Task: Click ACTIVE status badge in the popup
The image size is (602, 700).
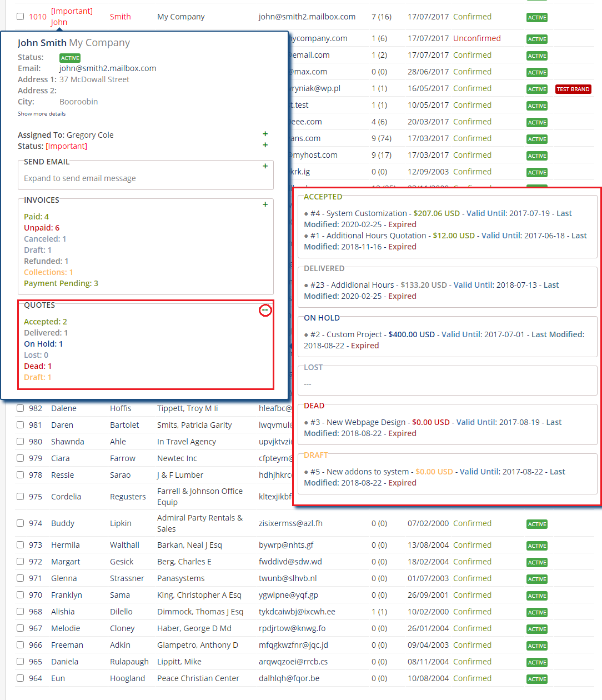Action: coord(70,58)
